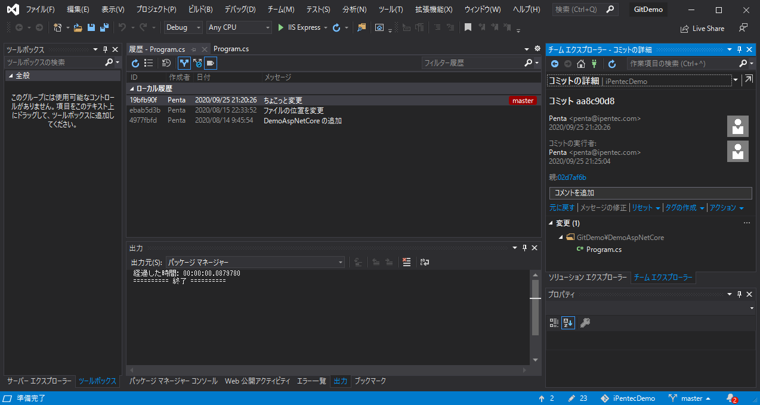760x405 pixels.
Task: Open パッケージ マネージャー コンソール tab
Action: 173,381
